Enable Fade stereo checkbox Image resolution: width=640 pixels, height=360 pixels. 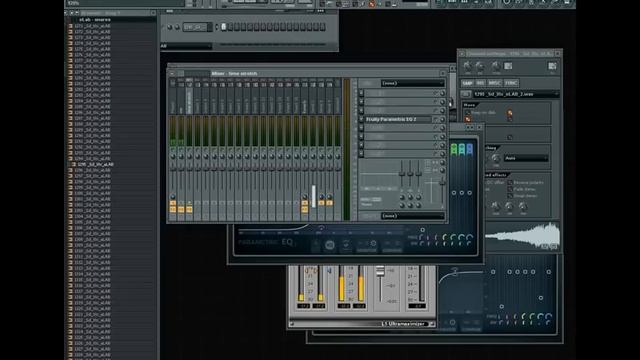click(510, 189)
